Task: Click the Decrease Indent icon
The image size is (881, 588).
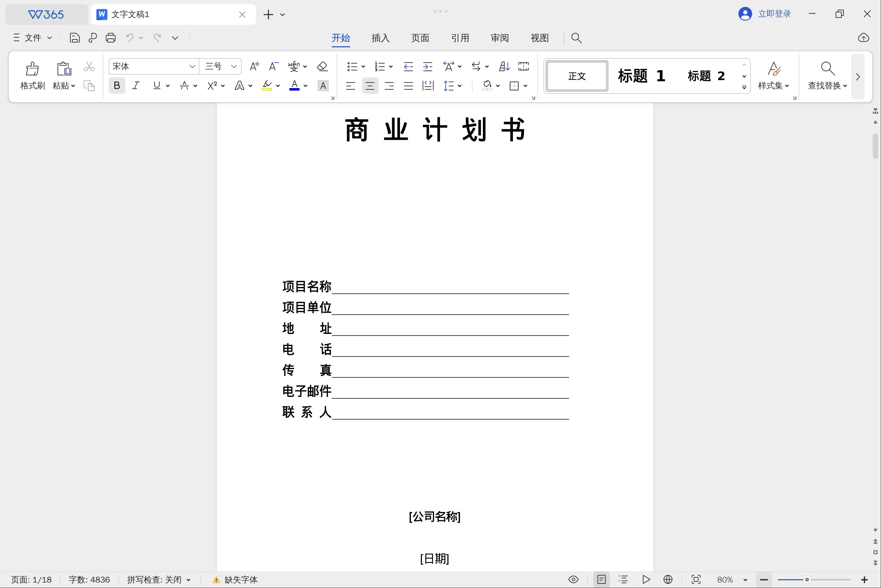Action: point(408,66)
